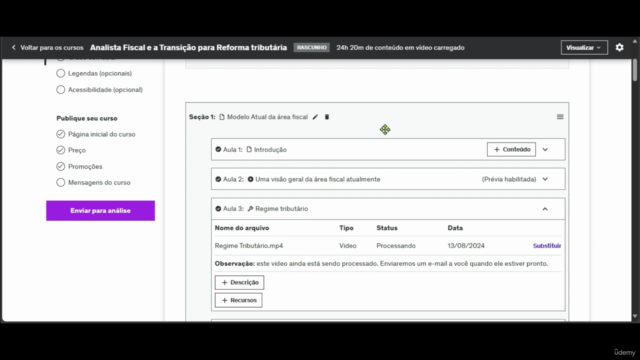Screen dimensions: 640x360
Task: Click the + Conteúdo button in Aula 1
Action: 511,149
